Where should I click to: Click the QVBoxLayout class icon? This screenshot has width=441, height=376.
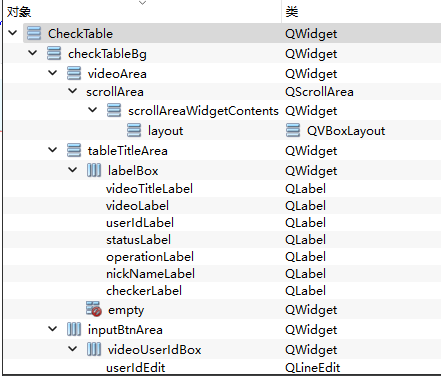(x=293, y=130)
